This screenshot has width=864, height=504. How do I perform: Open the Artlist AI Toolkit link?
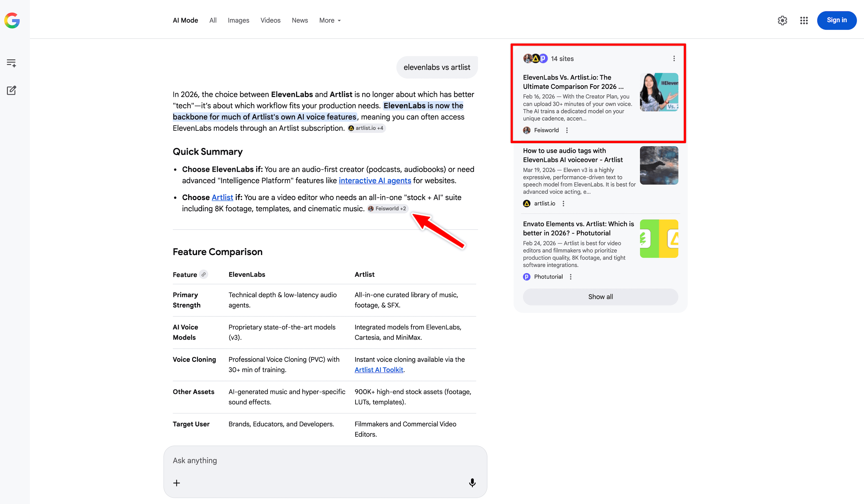pos(379,370)
